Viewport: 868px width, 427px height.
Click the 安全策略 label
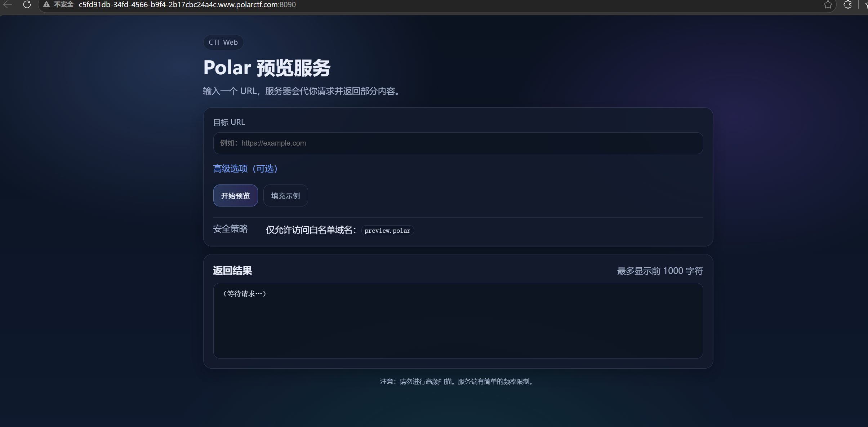click(x=230, y=229)
